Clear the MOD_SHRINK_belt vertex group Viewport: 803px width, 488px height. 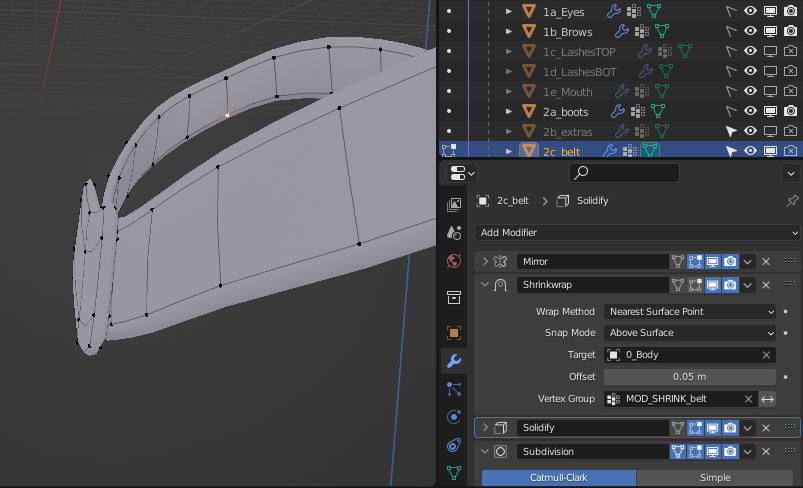[x=748, y=399]
